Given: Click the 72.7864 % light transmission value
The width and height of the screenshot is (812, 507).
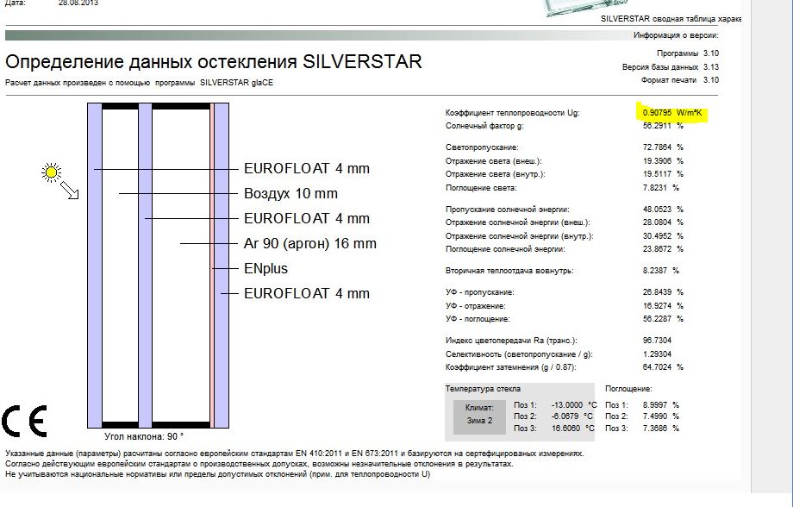Looking at the screenshot, I should 663,147.
